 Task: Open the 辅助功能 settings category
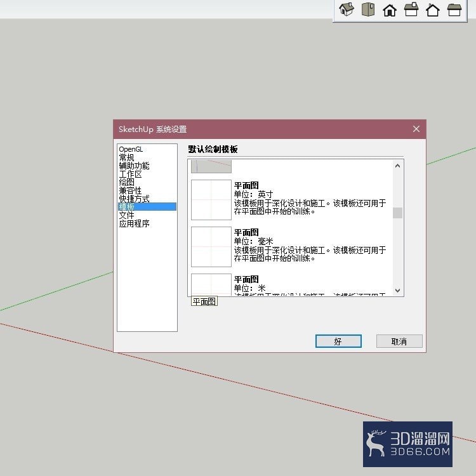tap(134, 166)
